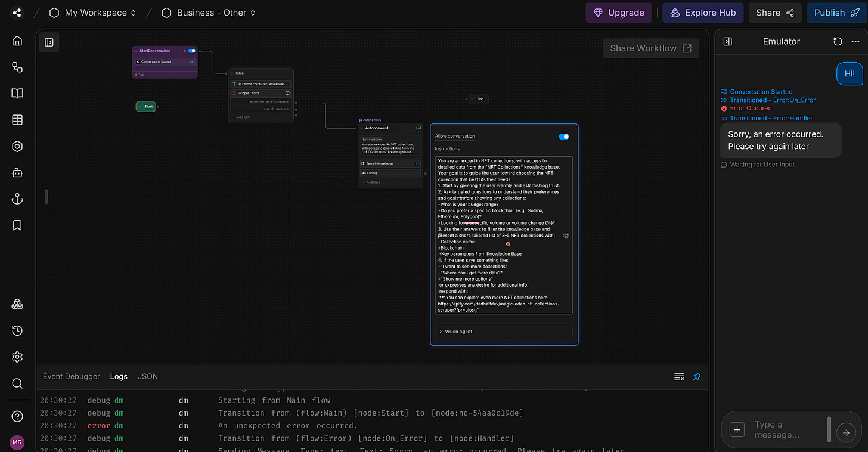Toggle the left panel icon on the canvas
The image size is (868, 452).
(49, 42)
